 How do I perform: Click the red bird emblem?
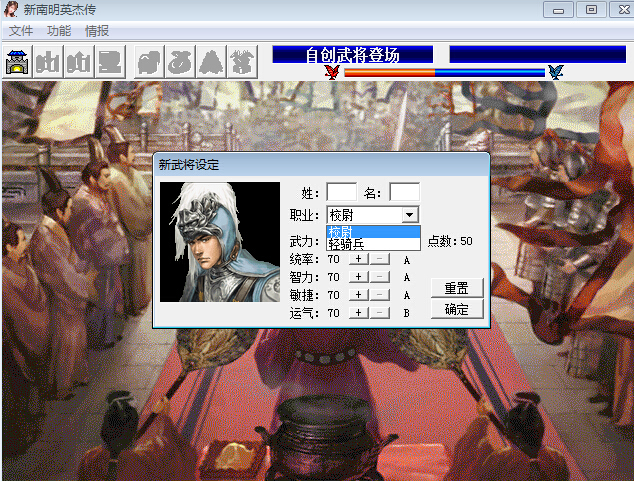[x=332, y=72]
